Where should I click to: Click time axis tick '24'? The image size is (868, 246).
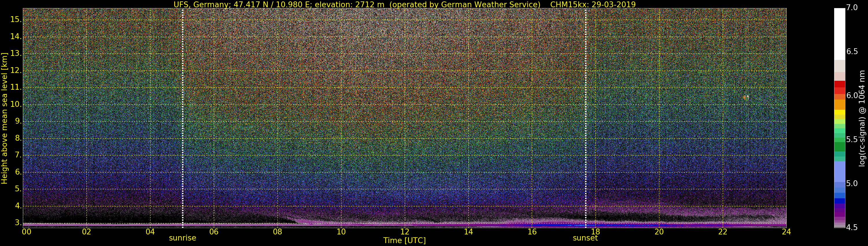point(786,232)
